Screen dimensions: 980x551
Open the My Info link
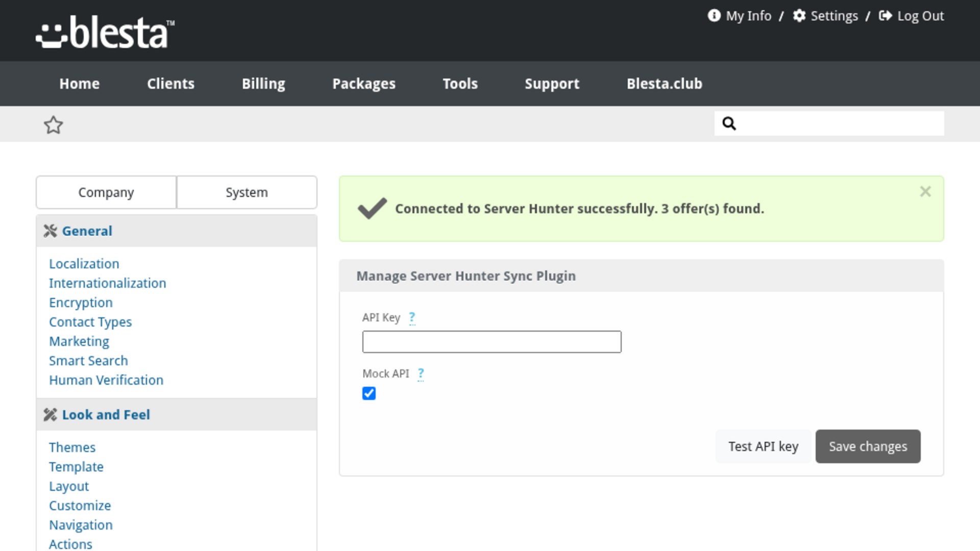pyautogui.click(x=739, y=16)
